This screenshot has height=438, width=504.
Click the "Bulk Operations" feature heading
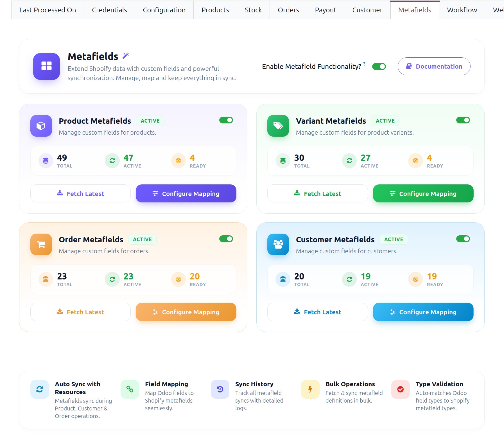coord(350,384)
